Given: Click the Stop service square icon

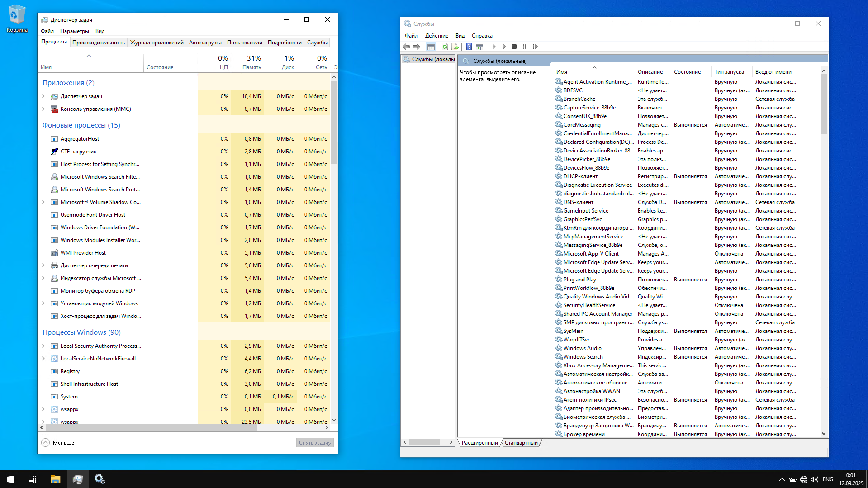Looking at the screenshot, I should pyautogui.click(x=514, y=47).
